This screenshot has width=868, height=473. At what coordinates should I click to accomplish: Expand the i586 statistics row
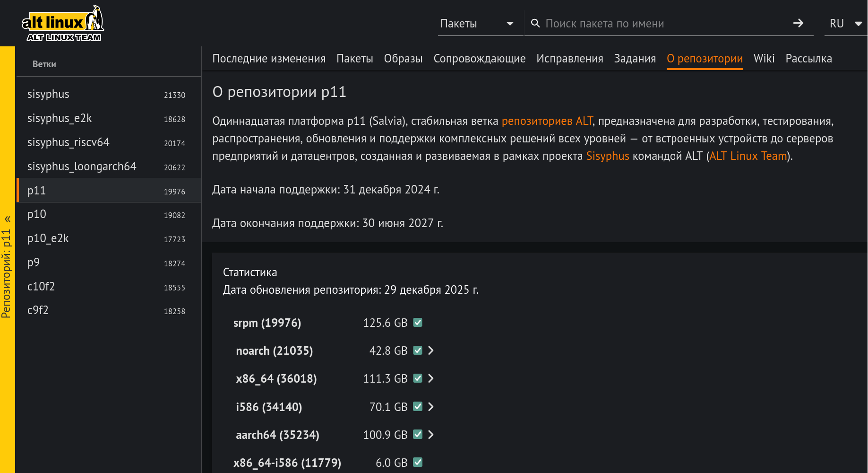click(x=431, y=407)
